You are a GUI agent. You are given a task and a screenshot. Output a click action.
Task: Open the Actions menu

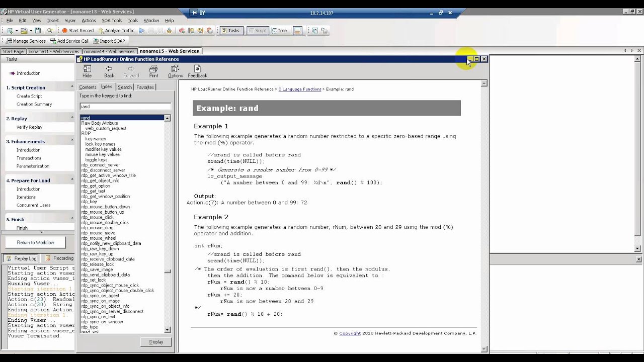[89, 21]
